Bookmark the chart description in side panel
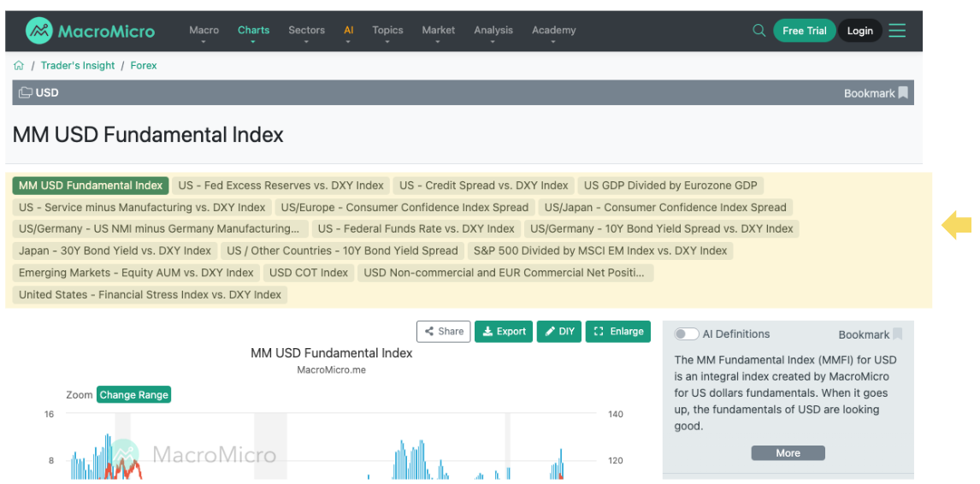The width and height of the screenshot is (980, 484). (x=871, y=334)
